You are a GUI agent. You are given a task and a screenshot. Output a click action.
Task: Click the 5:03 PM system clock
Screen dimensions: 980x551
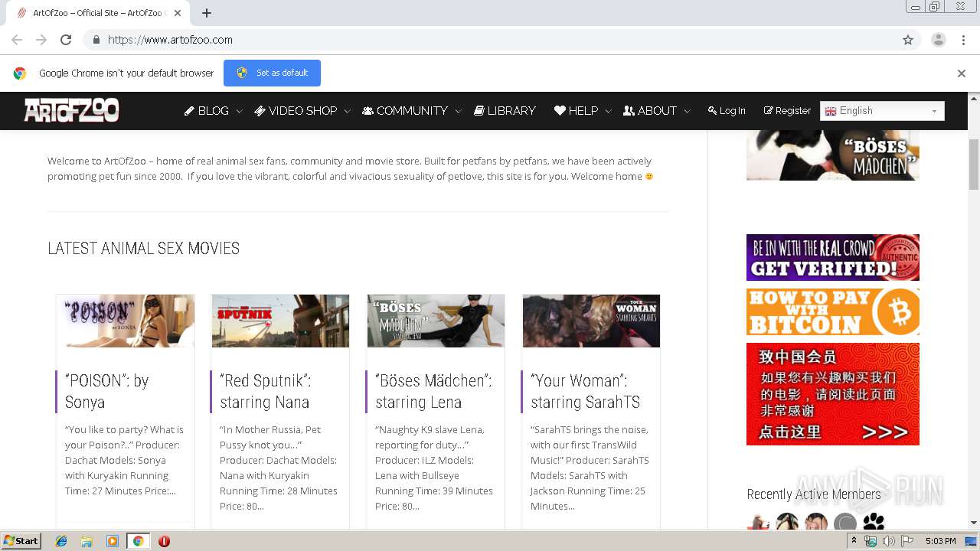coord(940,541)
